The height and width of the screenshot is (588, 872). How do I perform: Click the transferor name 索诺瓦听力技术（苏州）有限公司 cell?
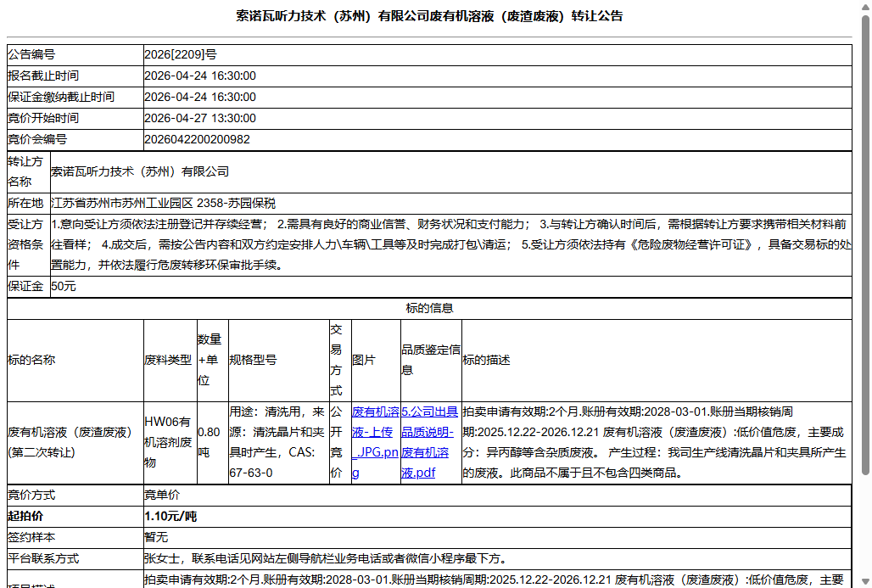coord(450,172)
